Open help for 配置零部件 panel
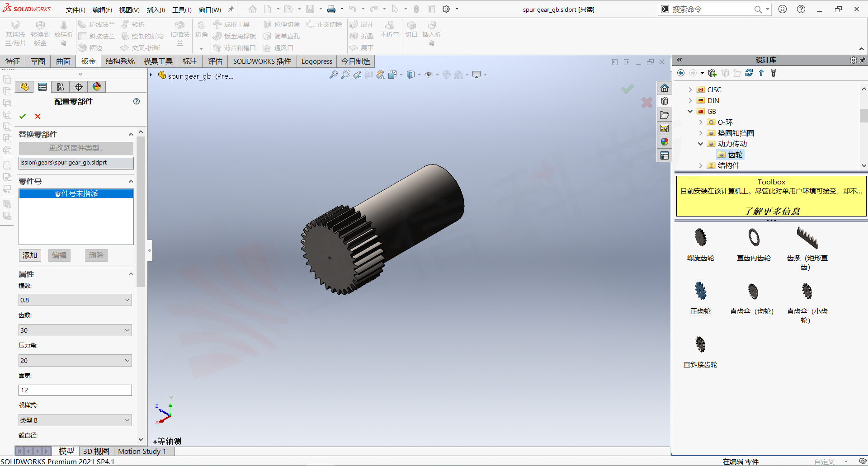 point(137,101)
